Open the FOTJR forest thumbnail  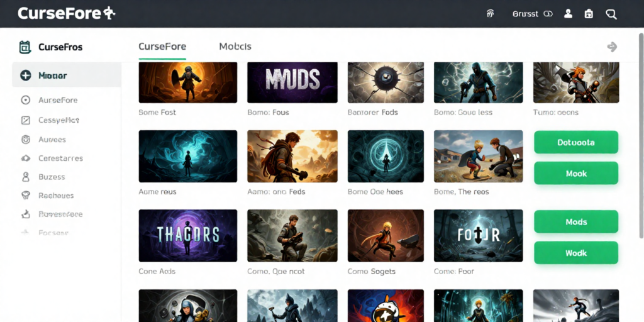(478, 236)
